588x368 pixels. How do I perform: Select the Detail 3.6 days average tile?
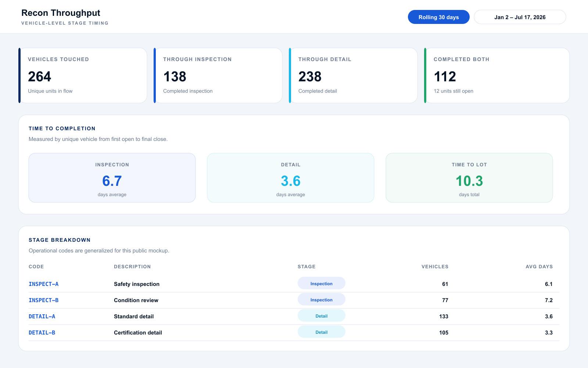point(291,178)
